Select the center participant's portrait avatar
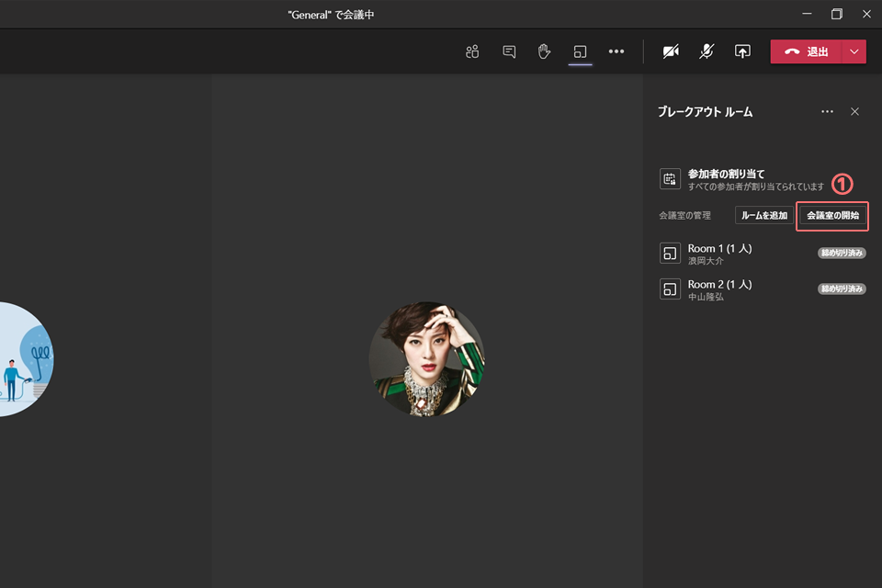 click(x=427, y=359)
